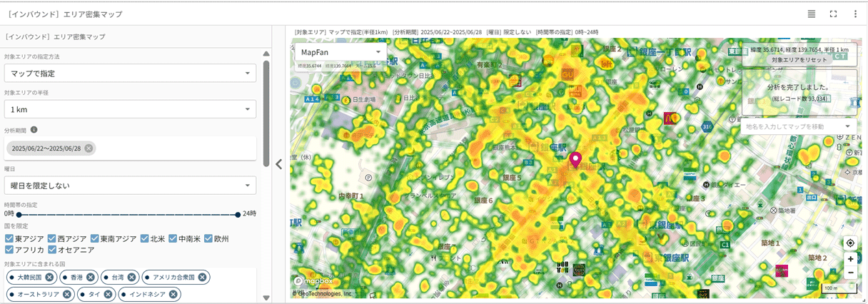Open the vertical three-dot options menu
This screenshot has height=304, width=868.
click(855, 14)
